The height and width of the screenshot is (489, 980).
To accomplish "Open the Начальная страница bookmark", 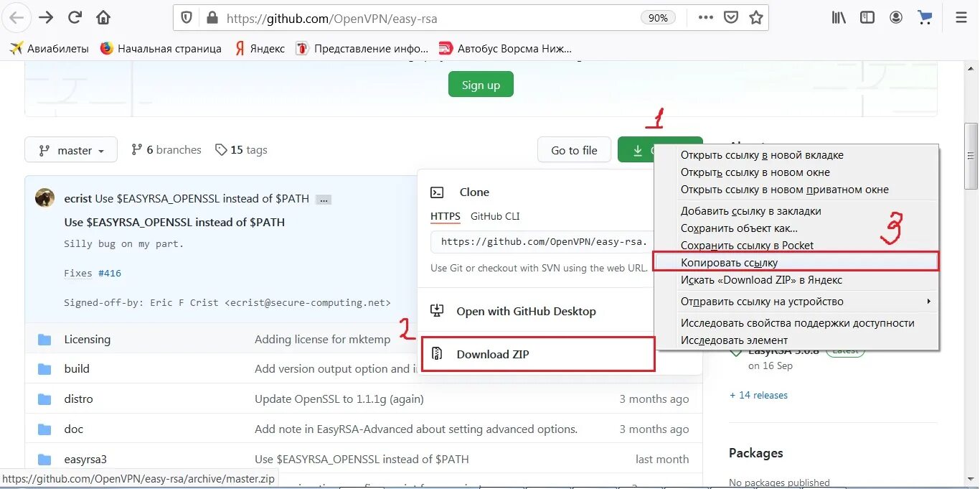I will 161,49.
